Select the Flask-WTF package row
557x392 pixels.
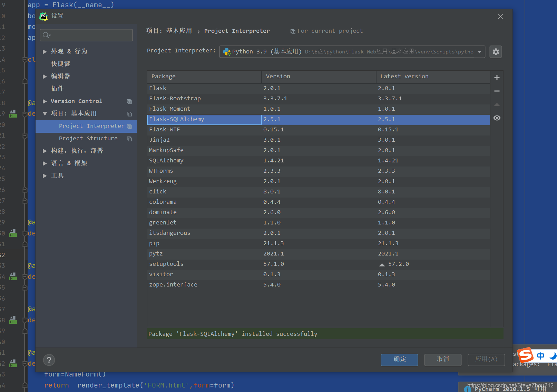pos(319,130)
